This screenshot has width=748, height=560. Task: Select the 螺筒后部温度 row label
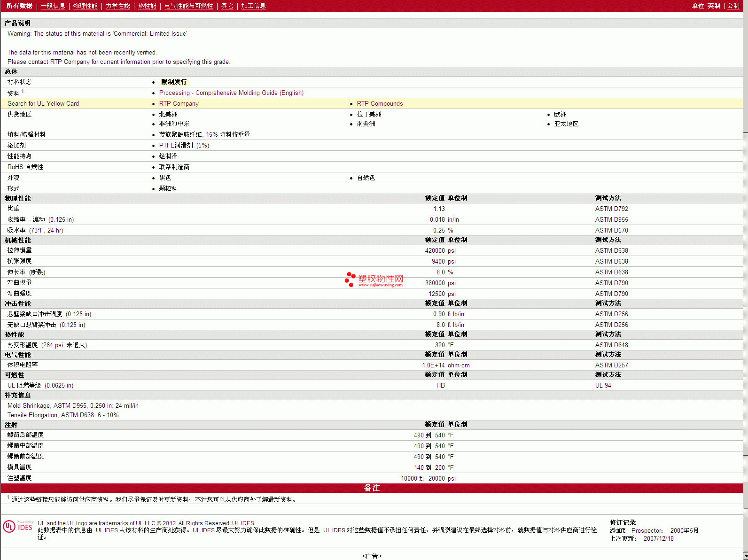[x=25, y=435]
